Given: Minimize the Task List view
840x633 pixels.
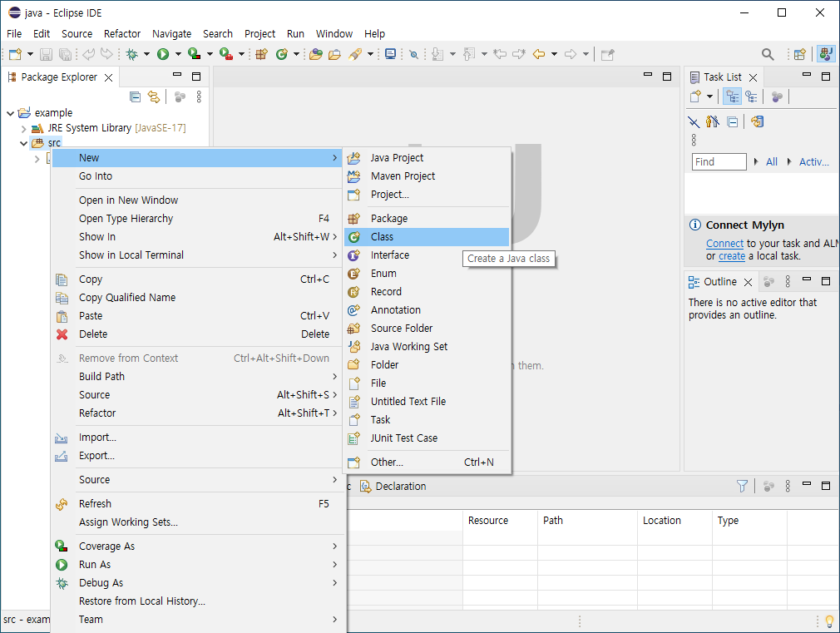Looking at the screenshot, I should coord(806,75).
